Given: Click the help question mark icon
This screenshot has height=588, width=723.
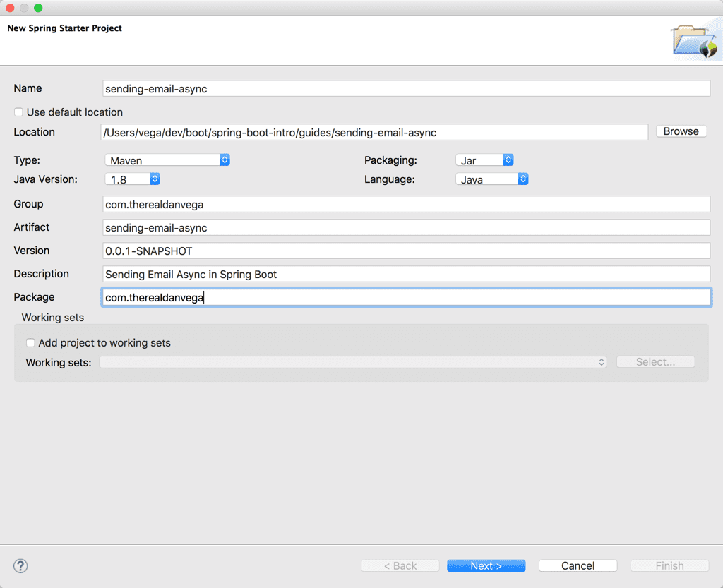Looking at the screenshot, I should (x=20, y=565).
